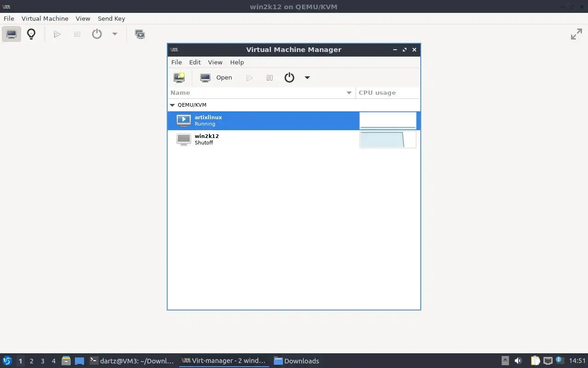Switch to the dartz@VM3 terminal task
Screen dimensions: 588x368
(x=132, y=361)
